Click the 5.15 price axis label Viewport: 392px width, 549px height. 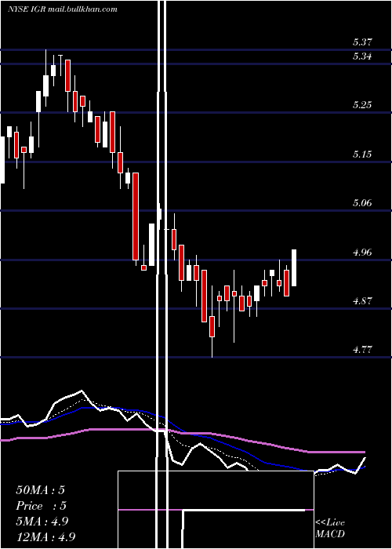(362, 154)
